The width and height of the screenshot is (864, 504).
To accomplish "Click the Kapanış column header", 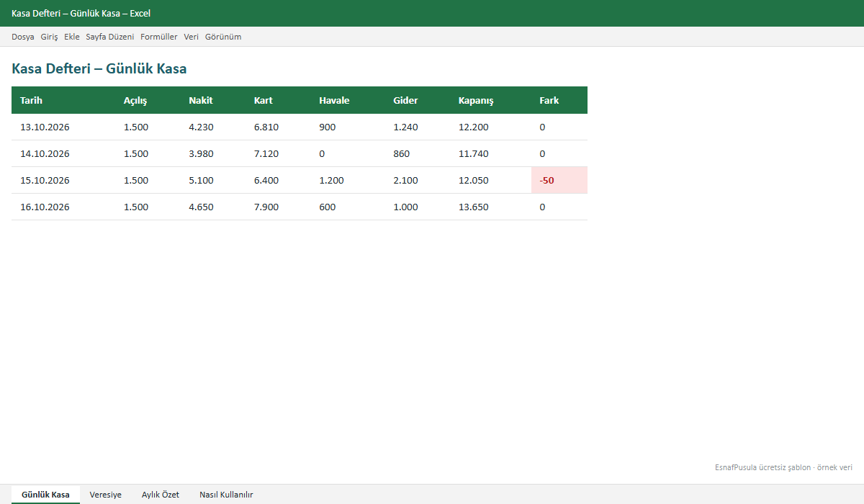I will pos(490,100).
